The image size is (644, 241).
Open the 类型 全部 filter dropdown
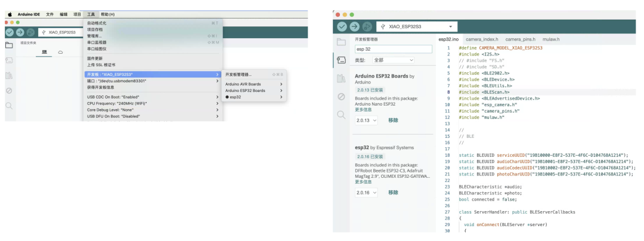(x=394, y=60)
